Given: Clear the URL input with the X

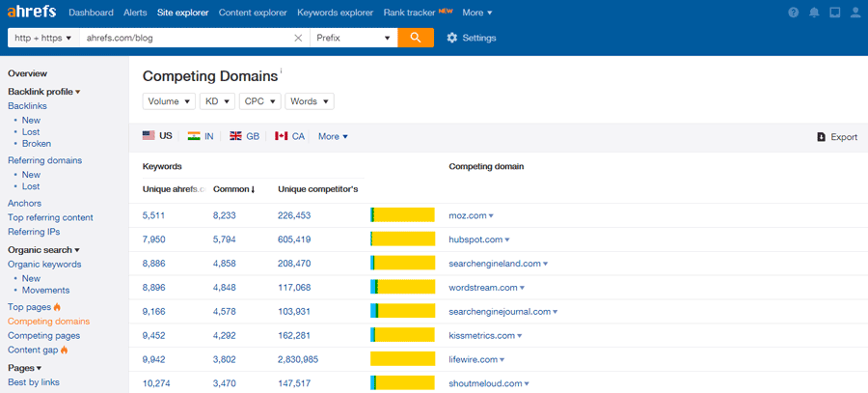Looking at the screenshot, I should click(x=298, y=39).
